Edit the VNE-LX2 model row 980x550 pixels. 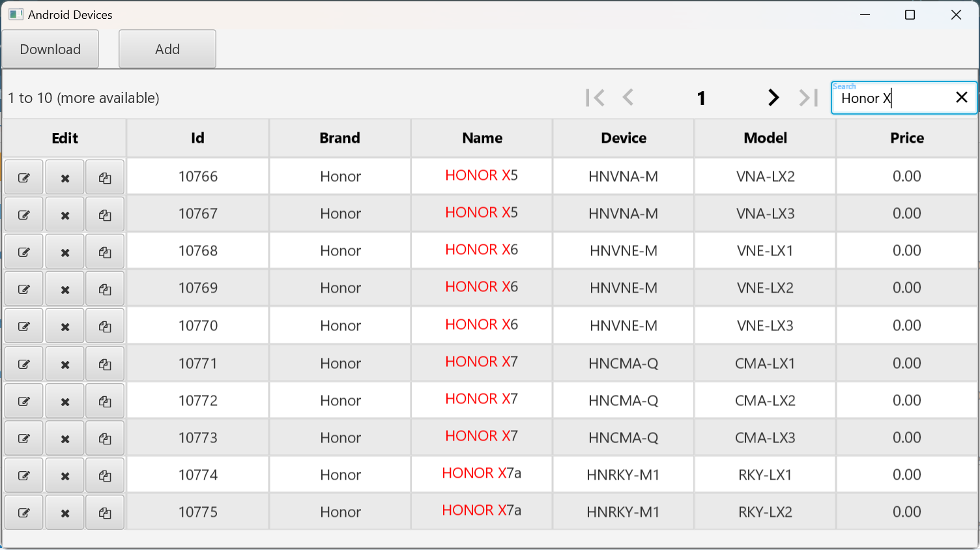pyautogui.click(x=24, y=289)
